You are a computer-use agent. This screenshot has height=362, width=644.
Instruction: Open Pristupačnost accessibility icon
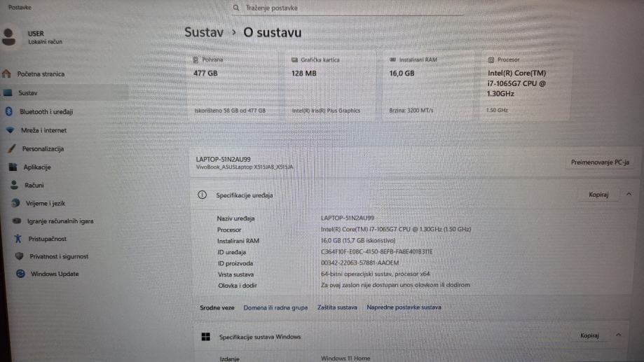click(x=18, y=239)
